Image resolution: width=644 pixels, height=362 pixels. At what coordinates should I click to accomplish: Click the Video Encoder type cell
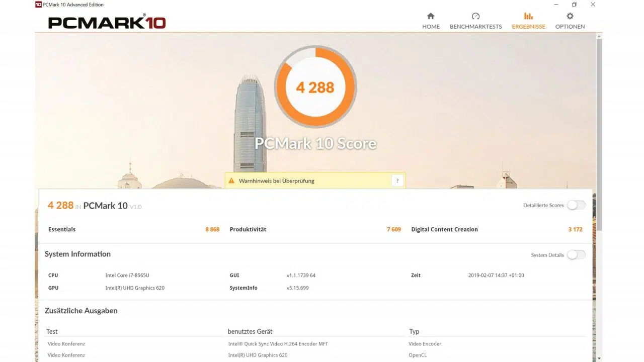pos(425,344)
